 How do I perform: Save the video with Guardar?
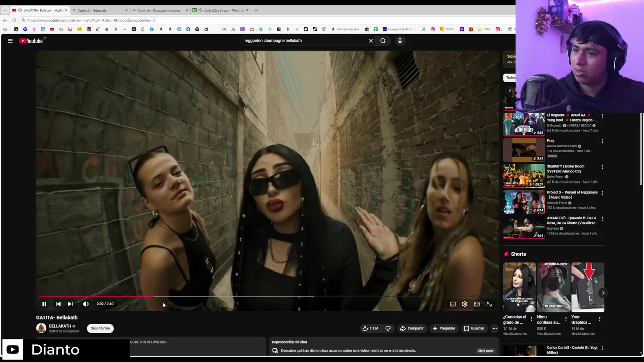(x=474, y=328)
